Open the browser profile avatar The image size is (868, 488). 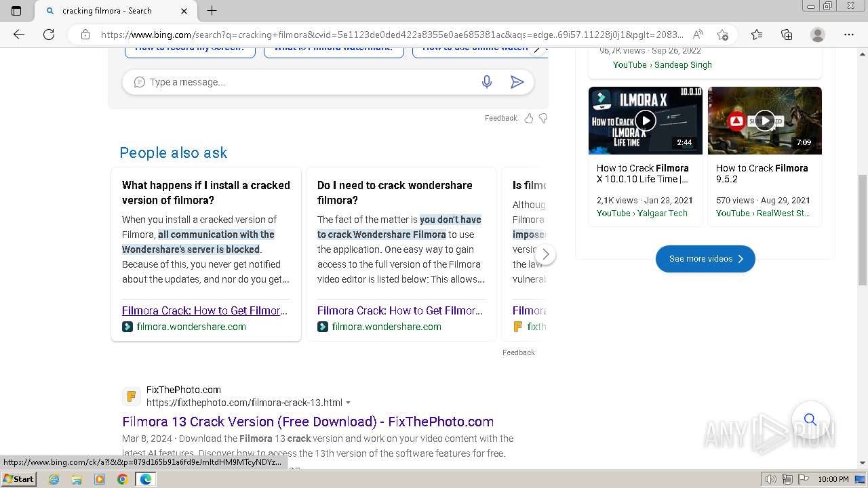(818, 35)
